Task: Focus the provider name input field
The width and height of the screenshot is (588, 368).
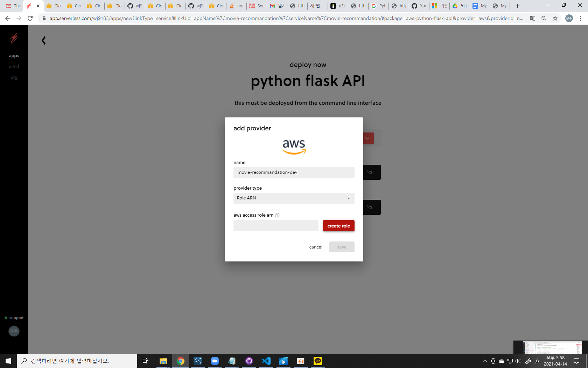Action: [x=294, y=172]
